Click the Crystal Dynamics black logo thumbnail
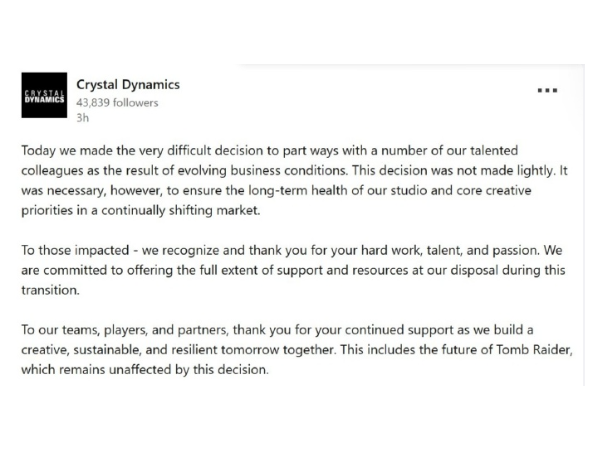Viewport: 600px width, 450px height. tap(44, 95)
